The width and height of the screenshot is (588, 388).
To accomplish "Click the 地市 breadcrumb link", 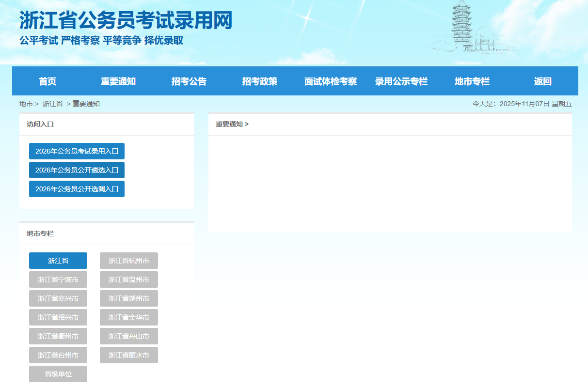I will point(26,104).
